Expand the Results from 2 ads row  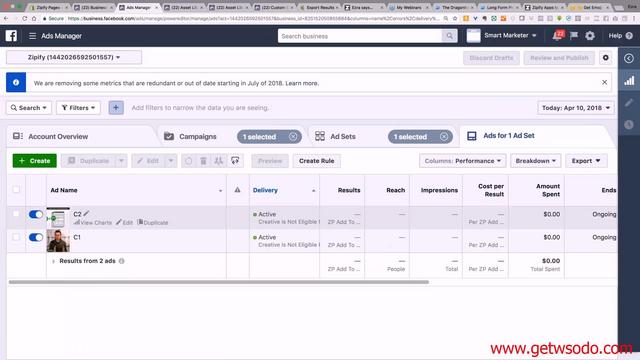tap(53, 261)
